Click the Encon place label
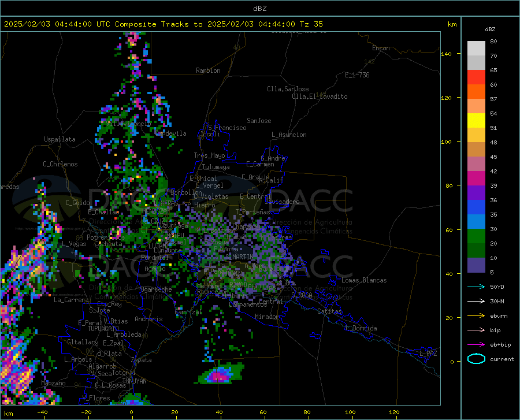 (381, 48)
